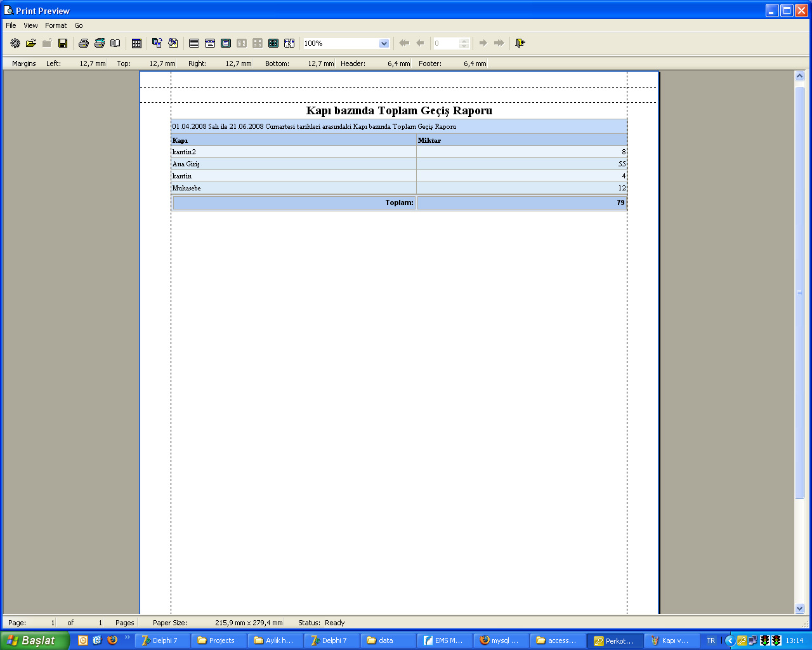Open the Format menu

click(x=56, y=25)
